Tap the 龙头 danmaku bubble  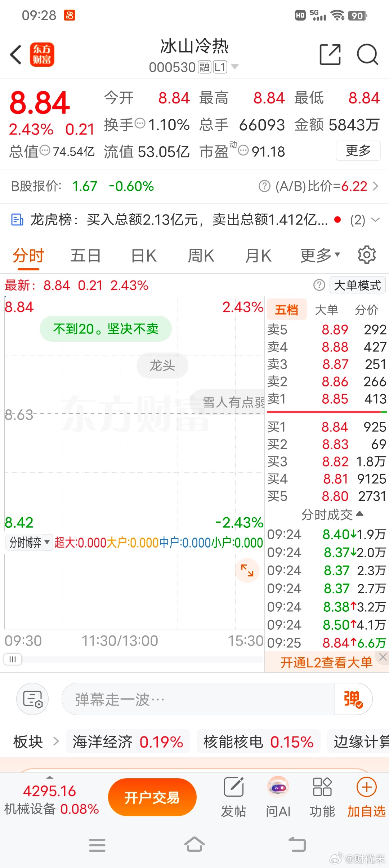[x=162, y=366]
